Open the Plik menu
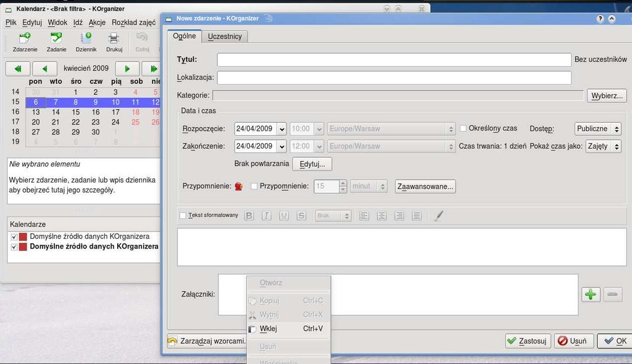The height and width of the screenshot is (364, 632). (11, 23)
